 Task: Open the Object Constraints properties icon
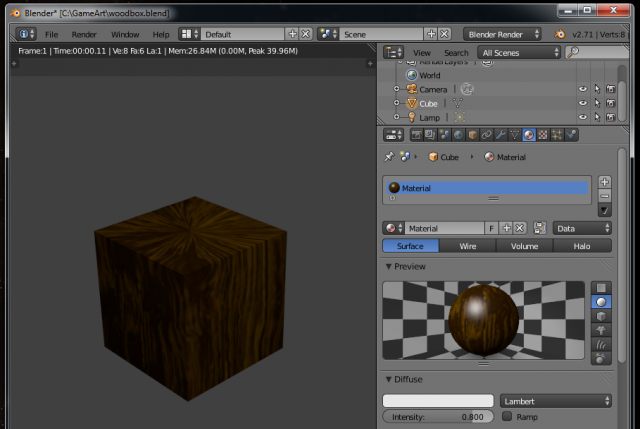point(486,135)
